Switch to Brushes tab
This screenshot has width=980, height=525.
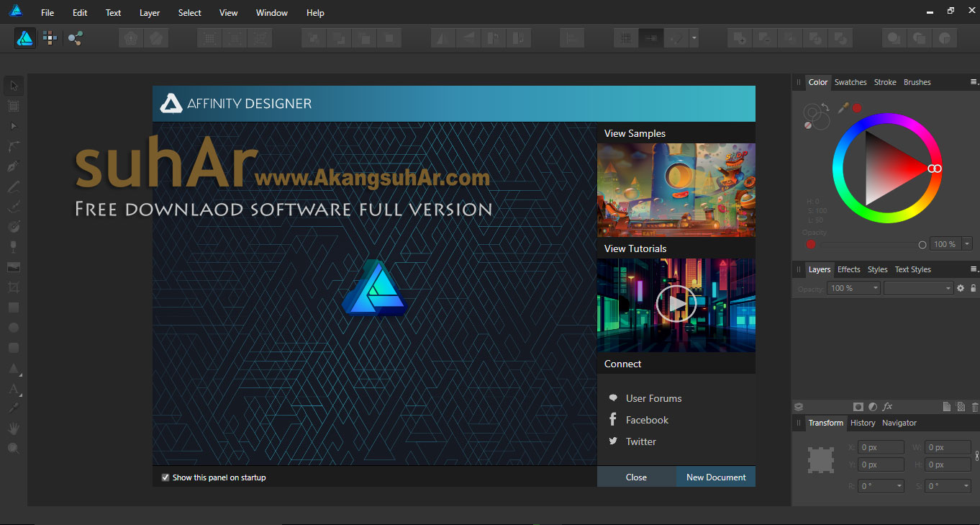tap(917, 82)
